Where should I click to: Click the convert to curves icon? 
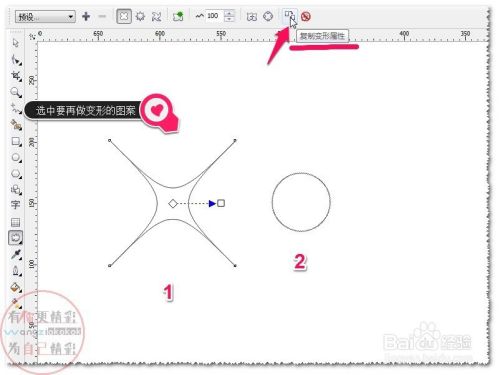click(268, 16)
